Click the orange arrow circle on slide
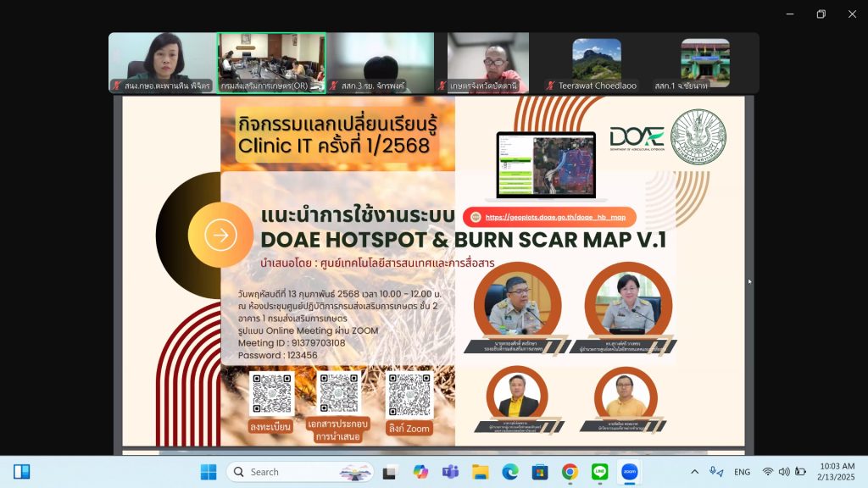Screen dimensions: 868x488 click(x=220, y=236)
